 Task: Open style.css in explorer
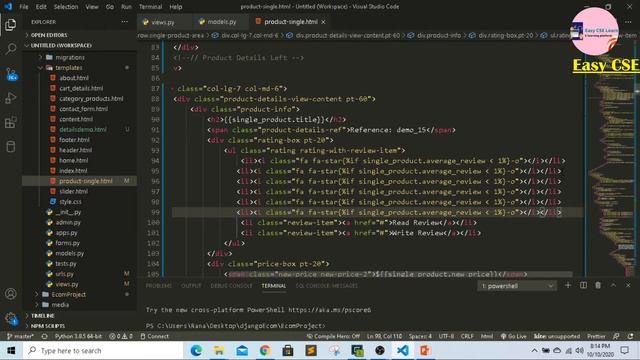[x=70, y=201]
